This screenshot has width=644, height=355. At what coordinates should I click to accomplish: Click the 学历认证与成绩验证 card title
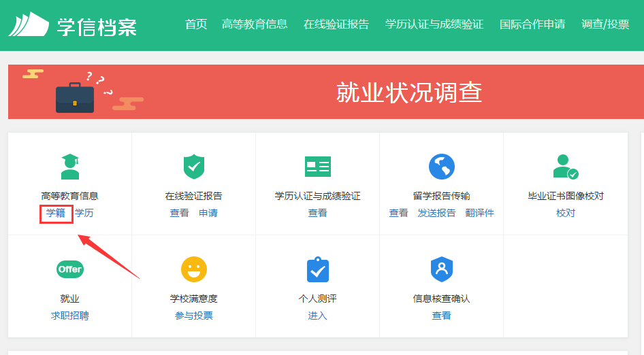[x=317, y=196]
